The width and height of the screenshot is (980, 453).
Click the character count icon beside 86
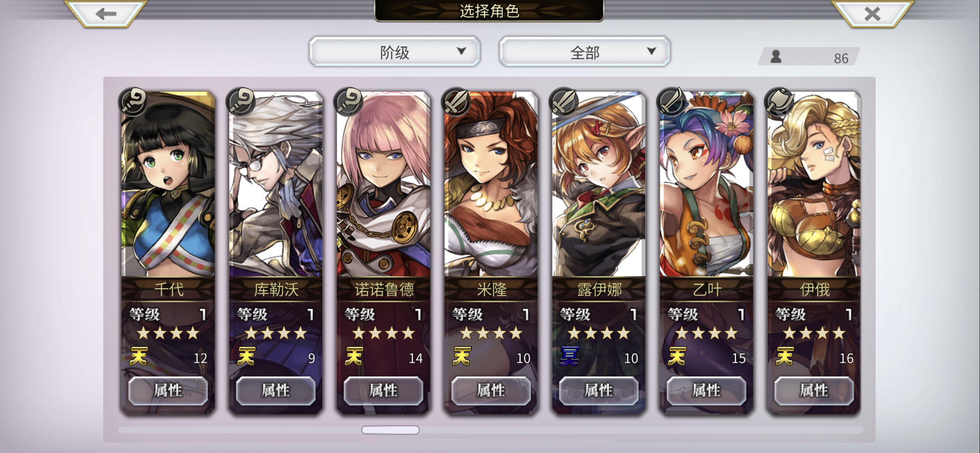tap(775, 56)
